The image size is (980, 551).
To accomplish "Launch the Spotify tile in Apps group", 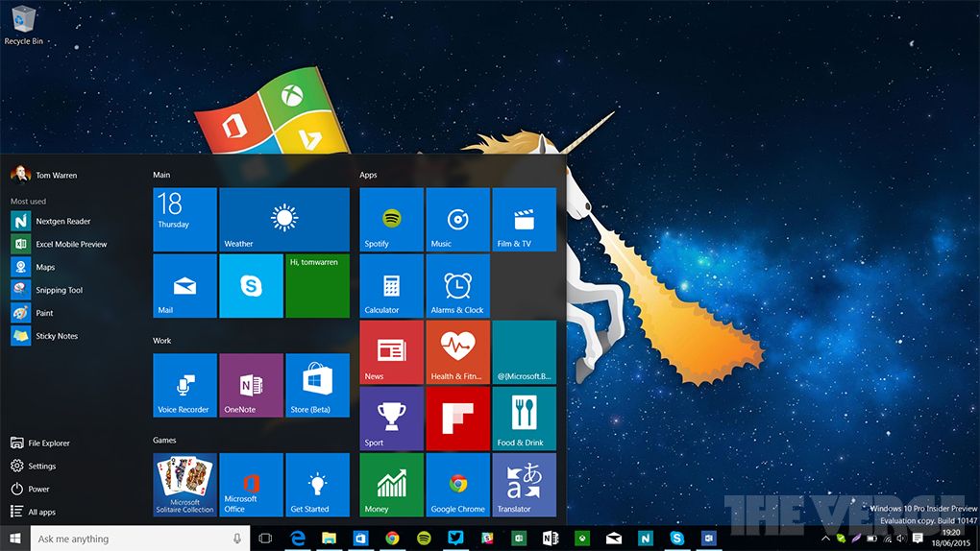I will (x=392, y=219).
